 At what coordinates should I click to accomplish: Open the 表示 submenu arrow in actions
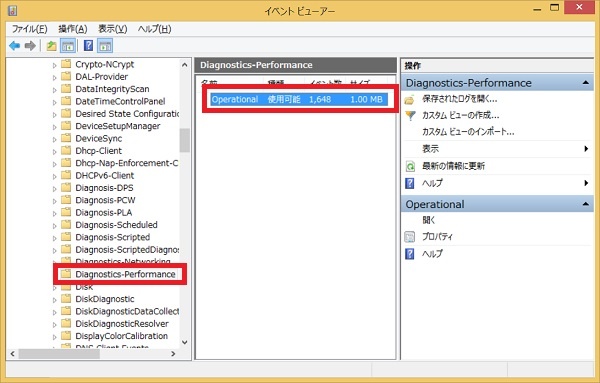coord(586,149)
